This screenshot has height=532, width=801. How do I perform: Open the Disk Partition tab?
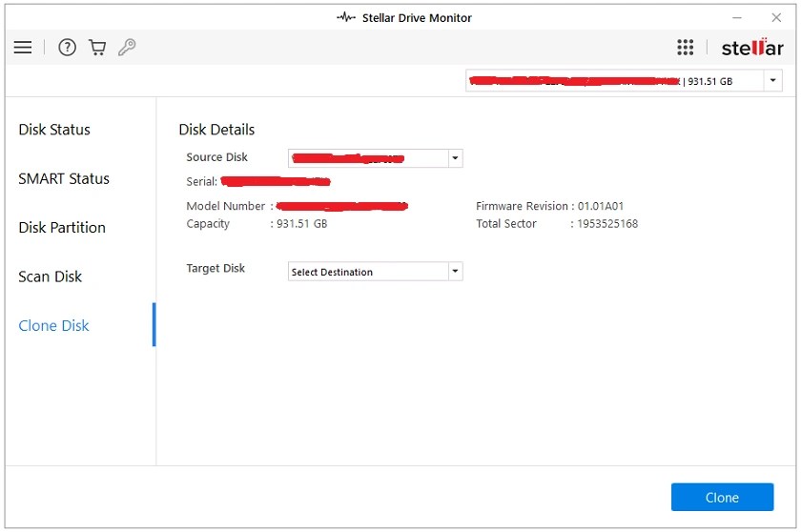pos(62,228)
